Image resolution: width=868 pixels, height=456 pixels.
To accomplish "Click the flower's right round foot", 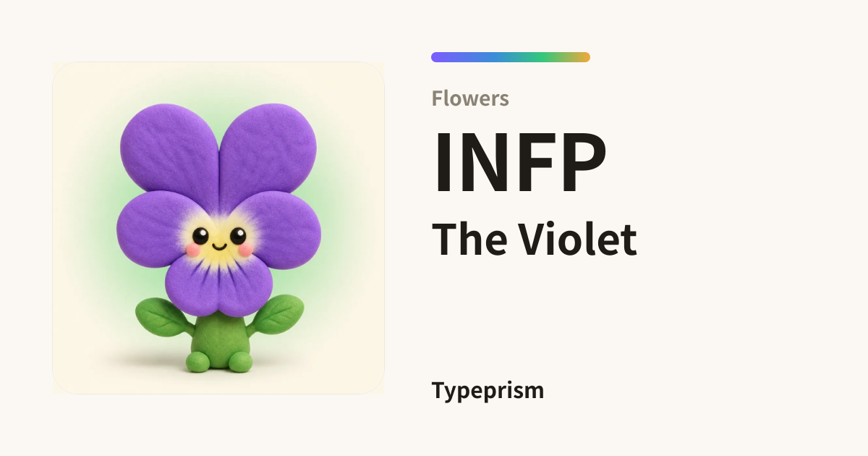I will (239, 362).
